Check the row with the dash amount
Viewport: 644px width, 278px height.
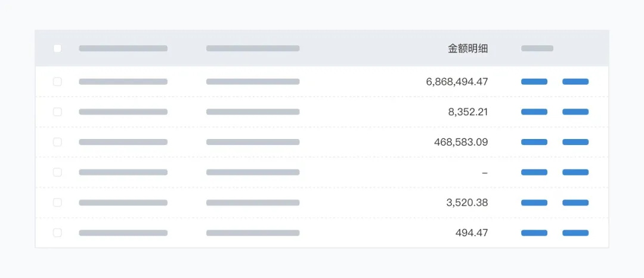click(x=57, y=172)
